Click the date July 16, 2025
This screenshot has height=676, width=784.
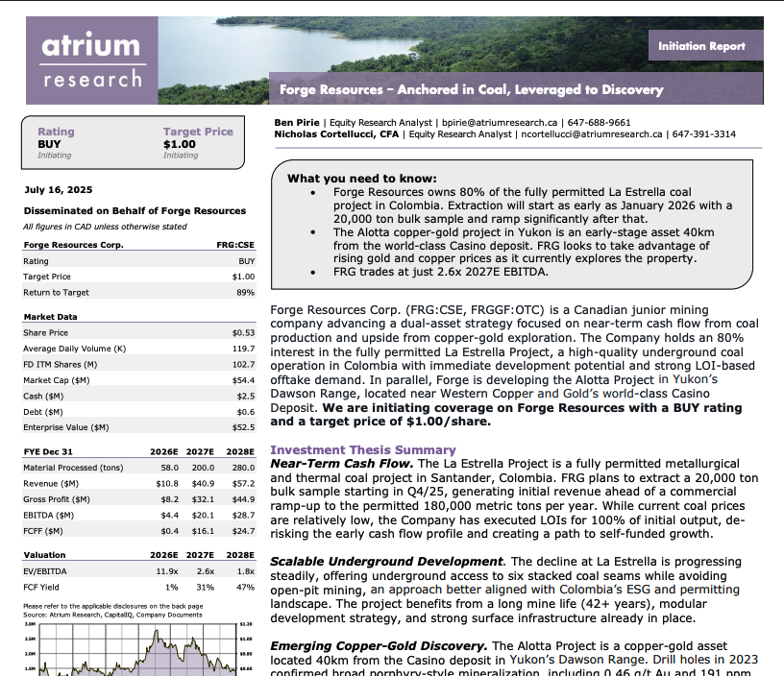tap(59, 189)
